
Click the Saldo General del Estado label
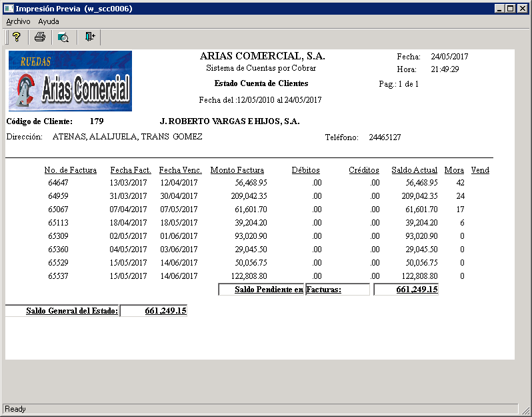pyautogui.click(x=72, y=311)
